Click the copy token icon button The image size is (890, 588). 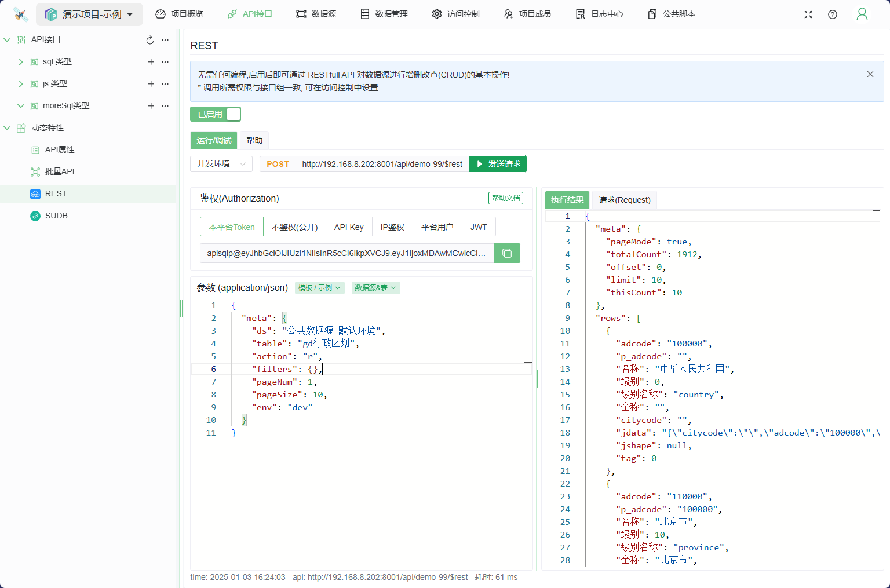[506, 253]
